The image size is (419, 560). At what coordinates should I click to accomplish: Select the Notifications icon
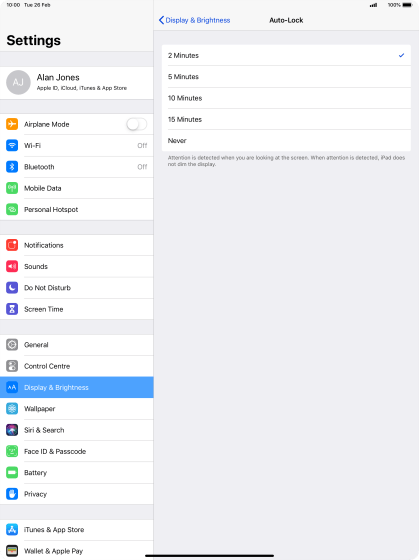12,245
